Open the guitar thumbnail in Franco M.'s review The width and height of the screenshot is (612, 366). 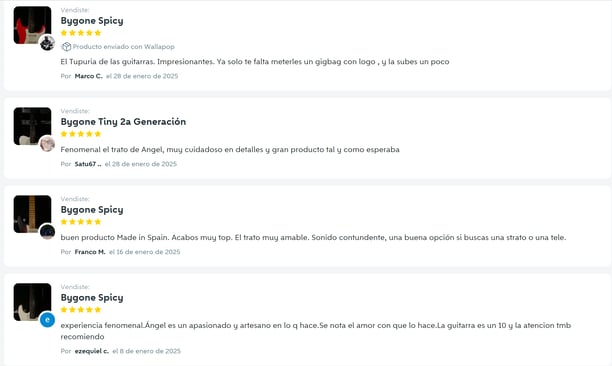click(x=32, y=214)
